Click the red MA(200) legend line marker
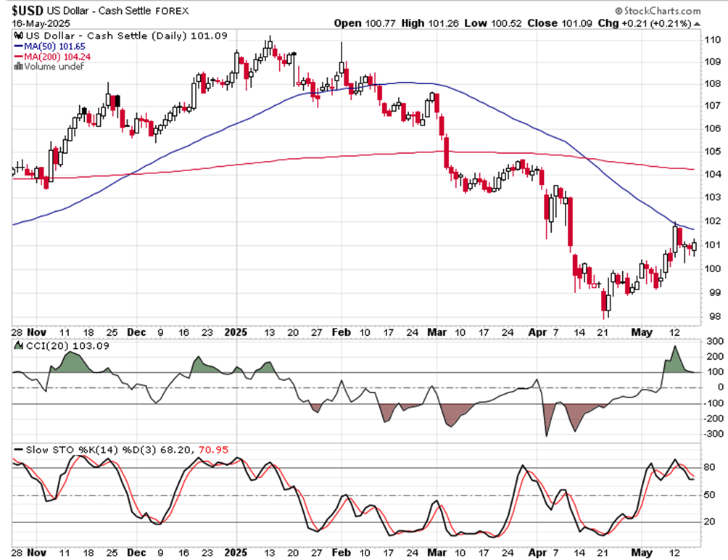Screen dimensions: 728x560 point(19,57)
